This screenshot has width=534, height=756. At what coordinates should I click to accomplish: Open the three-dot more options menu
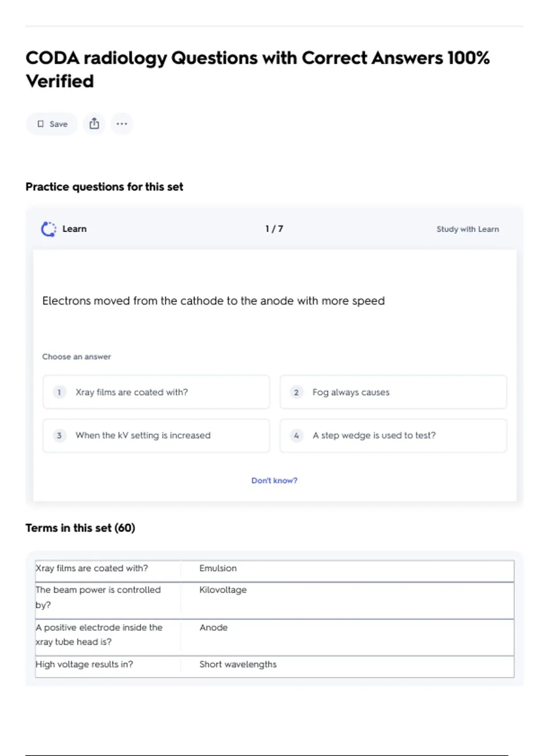[121, 124]
